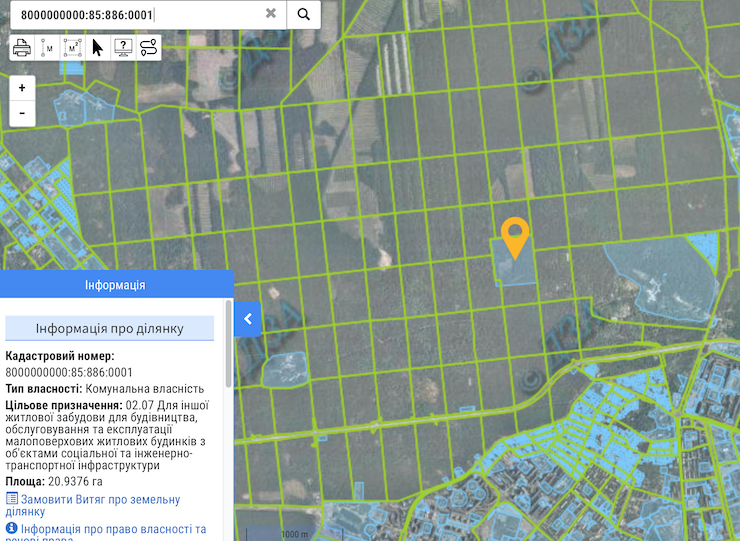Open the help monitor icon
This screenshot has height=541, width=740.
pos(123,47)
